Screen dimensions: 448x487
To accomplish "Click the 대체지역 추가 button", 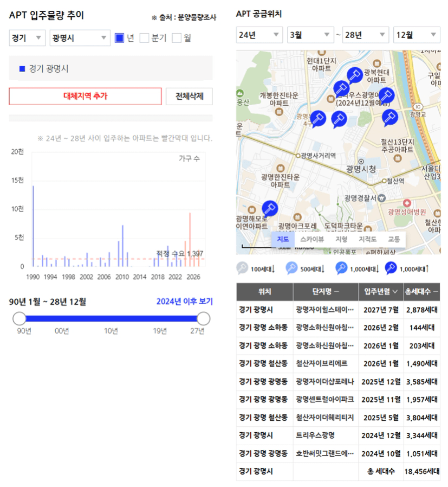I will coord(85,97).
